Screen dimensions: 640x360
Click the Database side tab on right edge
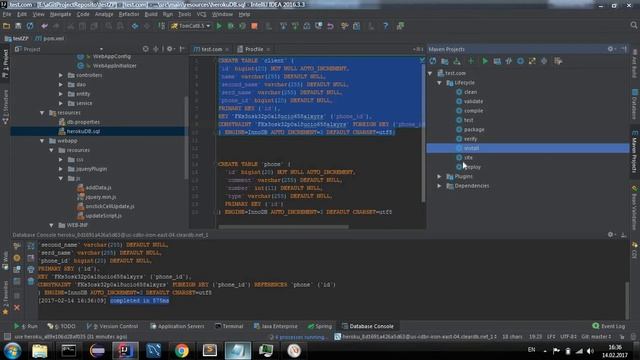(635, 103)
